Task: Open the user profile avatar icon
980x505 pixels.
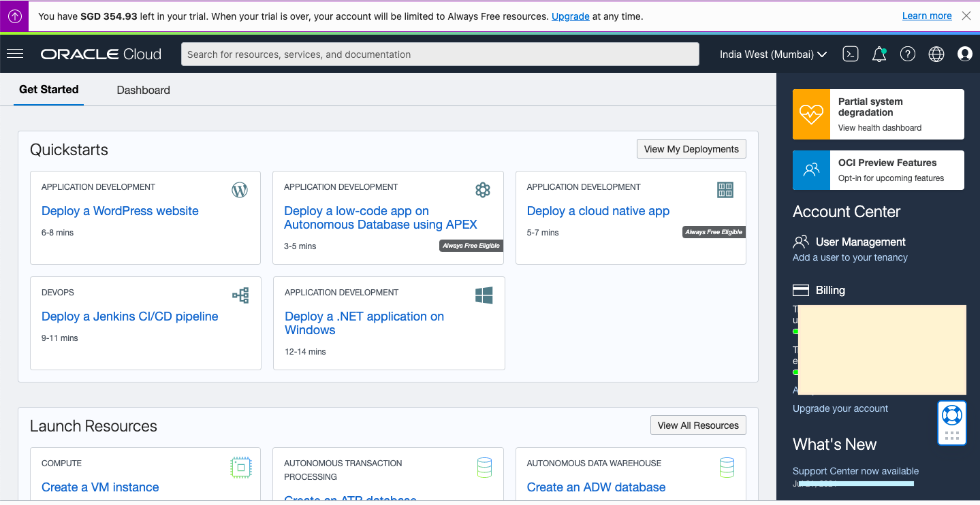Action: click(x=964, y=54)
